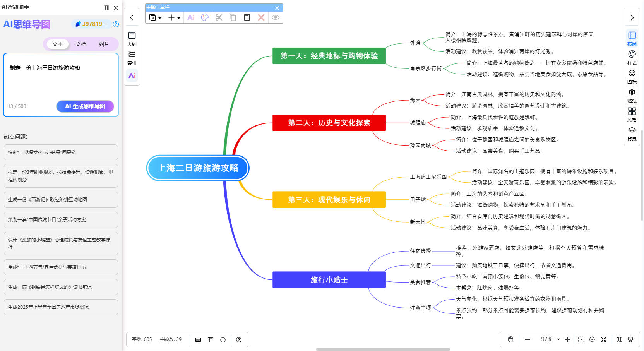The height and width of the screenshot is (351, 644).
Task: Toggle the mouse mode icon in zoom bar
Action: (x=510, y=339)
